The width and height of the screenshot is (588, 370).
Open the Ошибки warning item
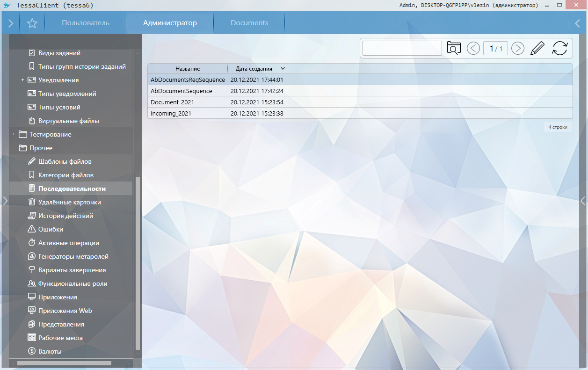pyautogui.click(x=51, y=229)
